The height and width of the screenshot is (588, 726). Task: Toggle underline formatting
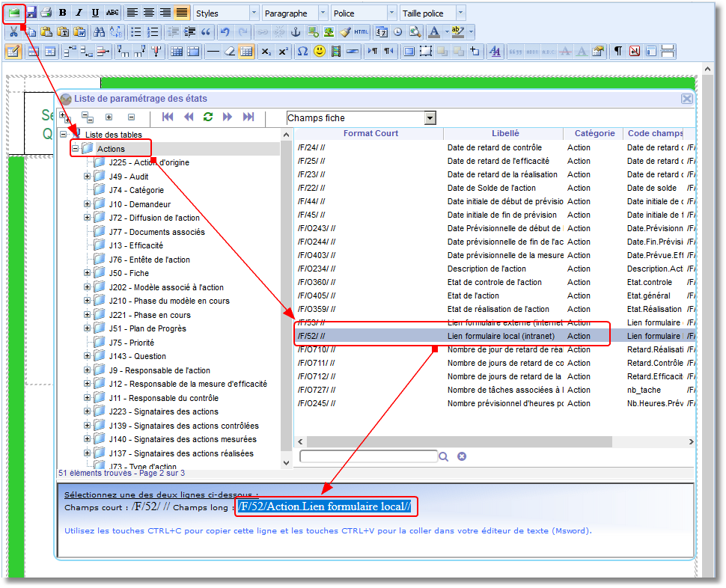[x=95, y=13]
